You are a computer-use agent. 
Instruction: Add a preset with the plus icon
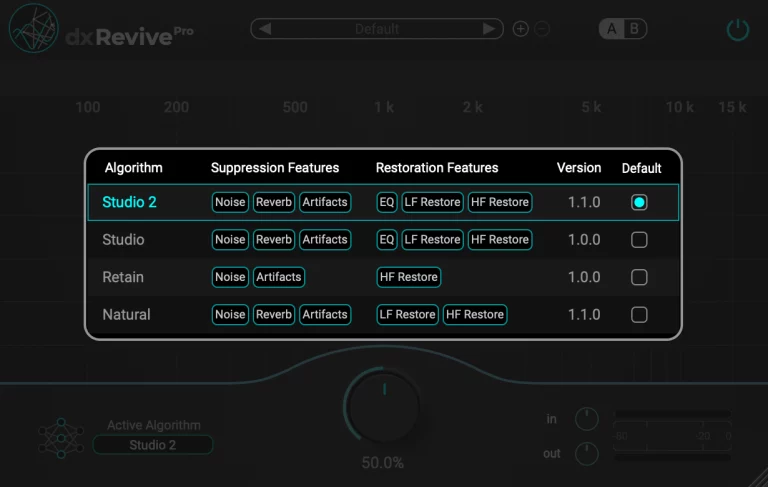[521, 29]
